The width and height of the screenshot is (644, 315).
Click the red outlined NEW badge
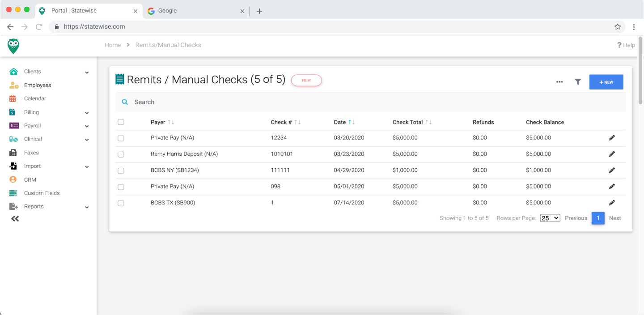click(x=306, y=81)
